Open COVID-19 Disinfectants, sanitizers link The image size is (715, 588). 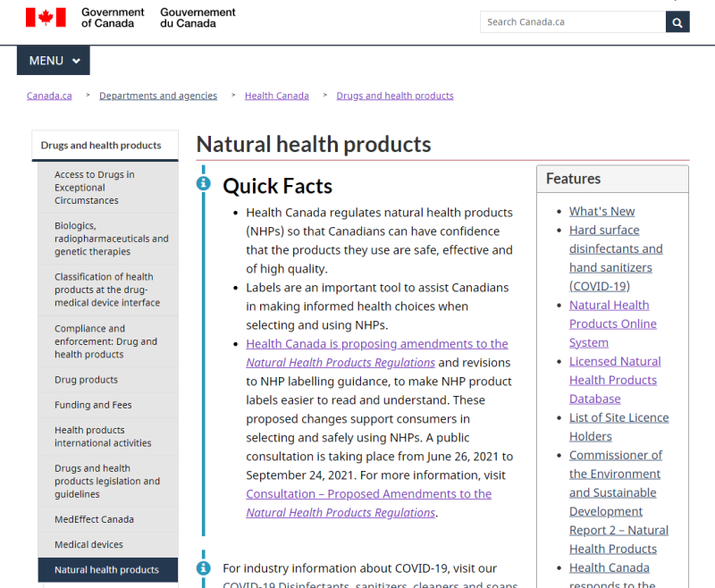pos(370,584)
